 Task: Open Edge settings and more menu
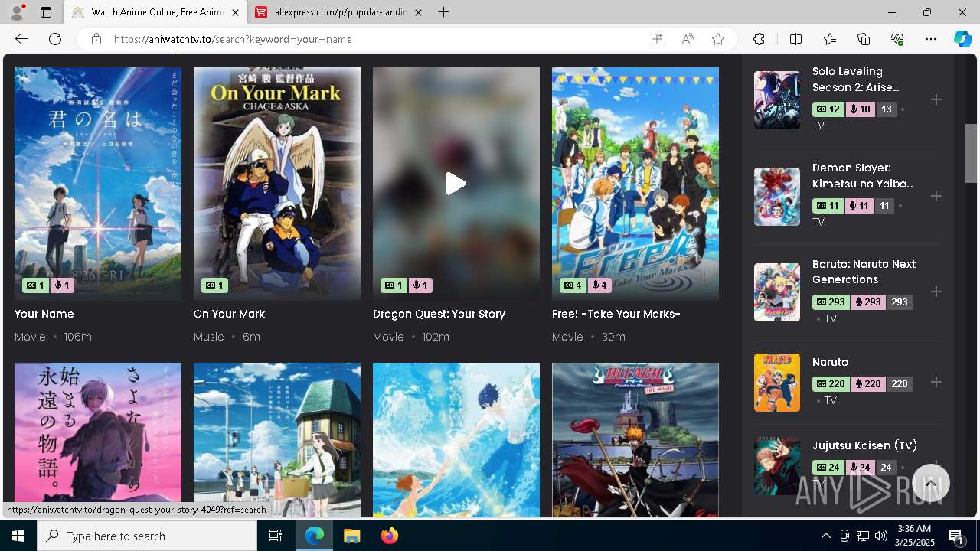[x=931, y=39]
